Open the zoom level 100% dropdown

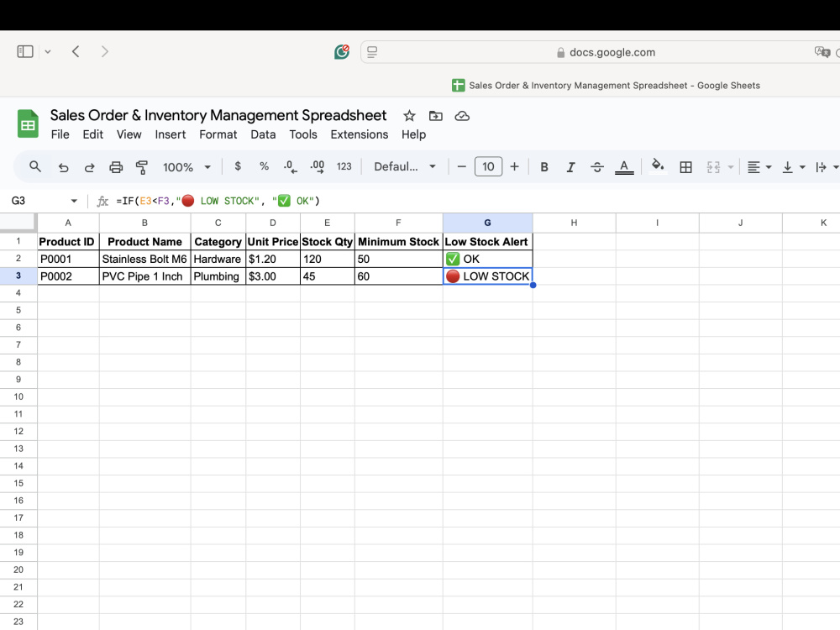[186, 167]
